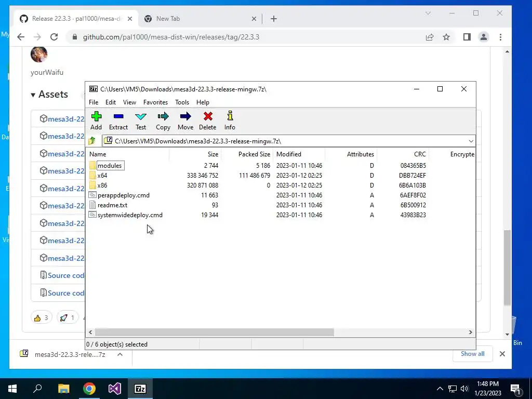Open the Help menu in 7-Zip
Viewport: 532px width, 399px height.
203,102
